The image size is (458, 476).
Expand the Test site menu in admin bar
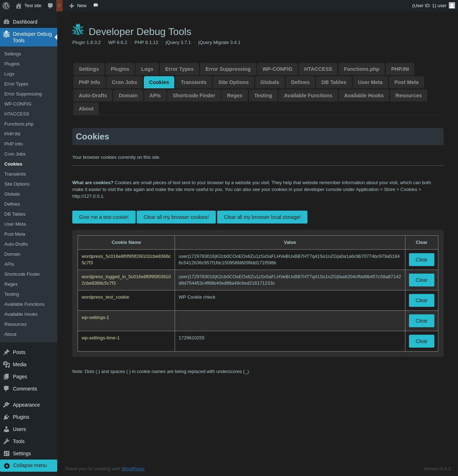tap(29, 6)
